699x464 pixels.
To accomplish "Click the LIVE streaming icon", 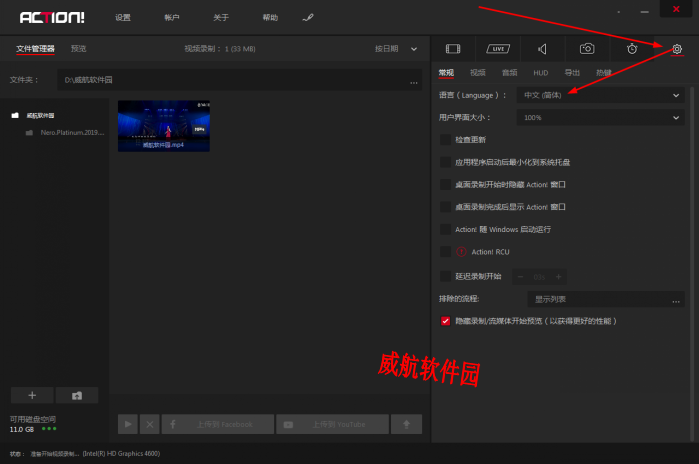I will click(497, 48).
